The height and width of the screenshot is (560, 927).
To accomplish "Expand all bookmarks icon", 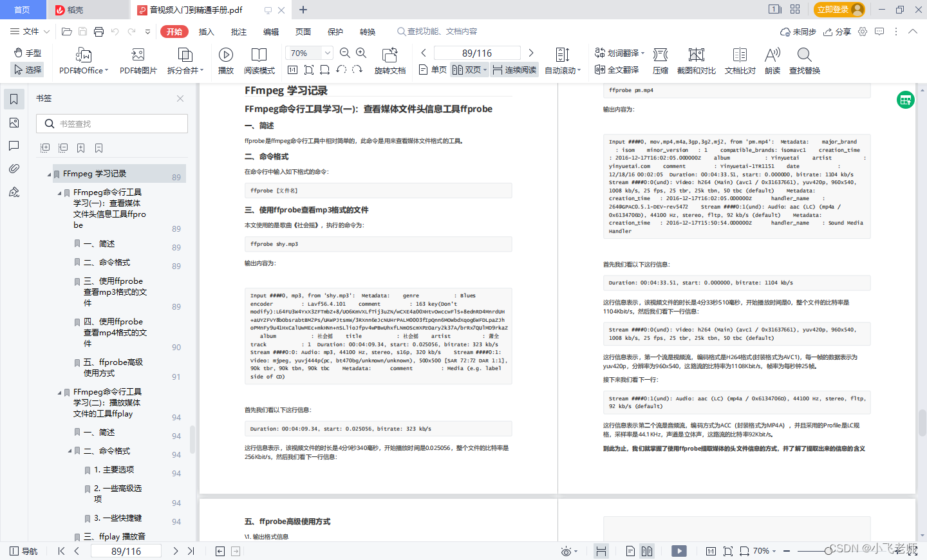I will pos(45,148).
